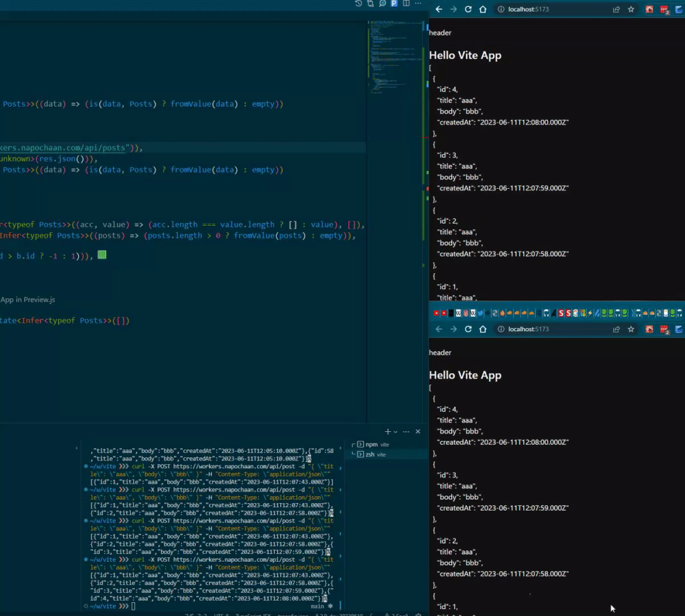Click the share icon in lower browser address bar
Screen dimensions: 685x616
[616, 329]
